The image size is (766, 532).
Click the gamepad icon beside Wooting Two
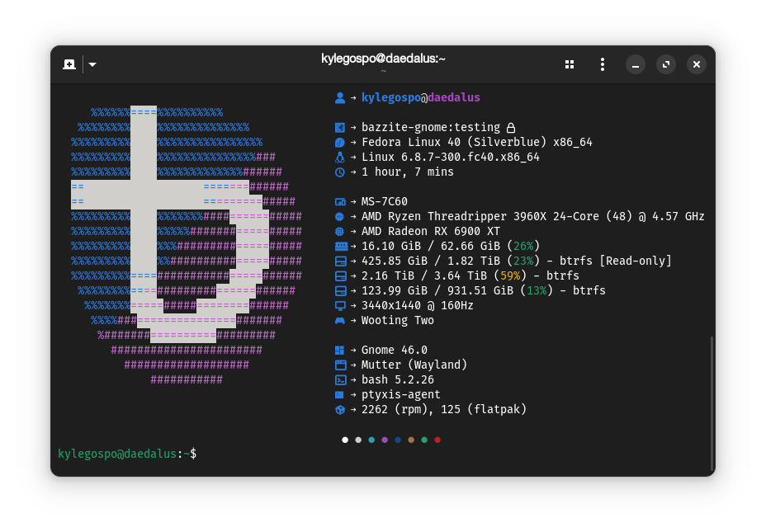point(340,321)
